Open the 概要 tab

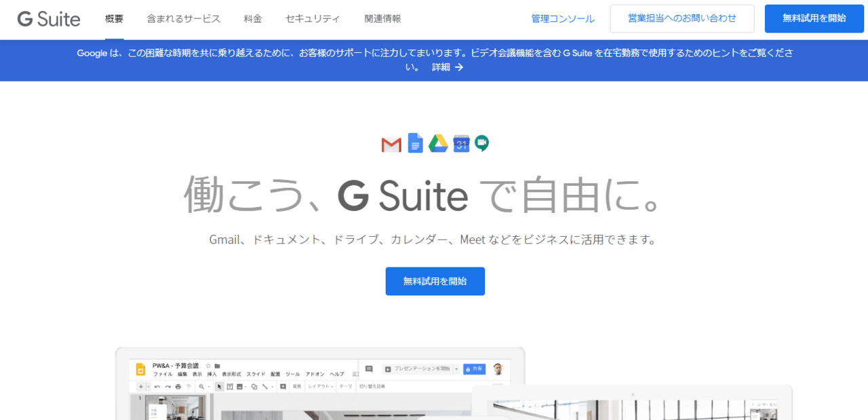point(115,19)
